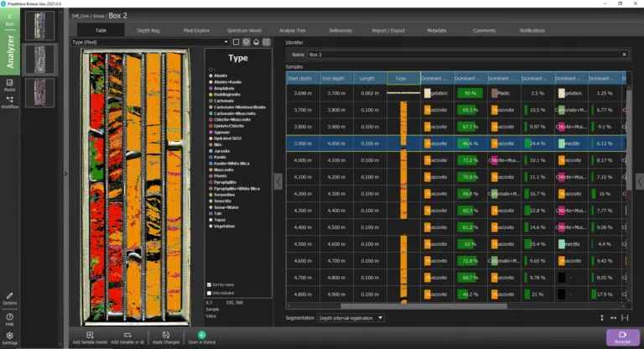Open the Segmentation dropdown

(351, 318)
